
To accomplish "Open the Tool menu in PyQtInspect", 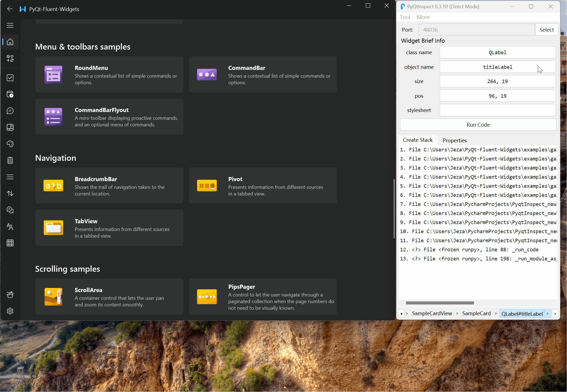I will coord(405,17).
